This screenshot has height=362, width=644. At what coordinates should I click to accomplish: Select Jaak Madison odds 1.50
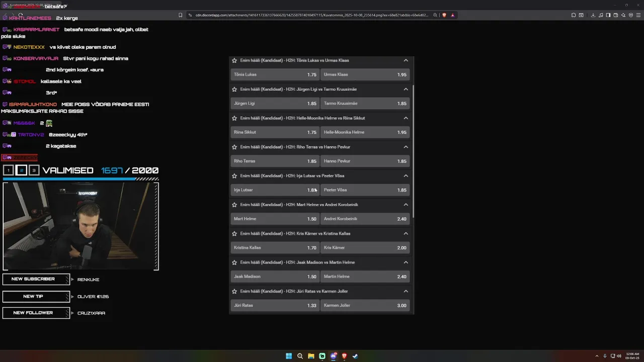(275, 277)
